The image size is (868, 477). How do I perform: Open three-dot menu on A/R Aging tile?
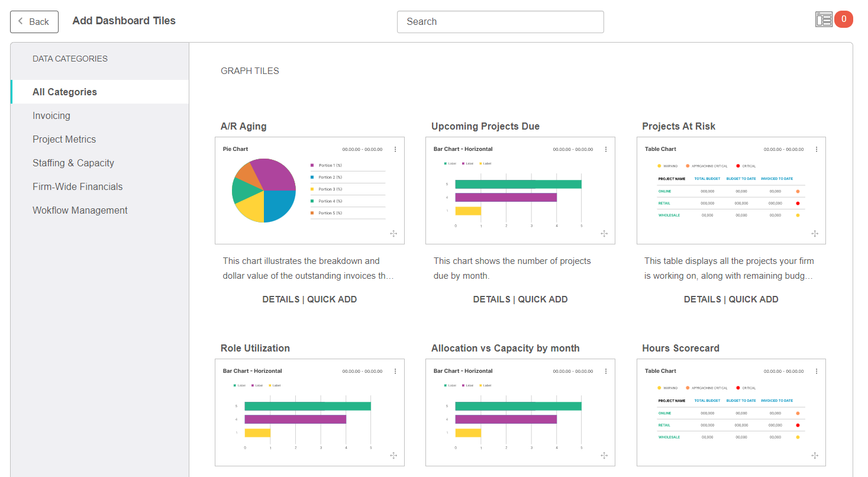click(x=395, y=150)
